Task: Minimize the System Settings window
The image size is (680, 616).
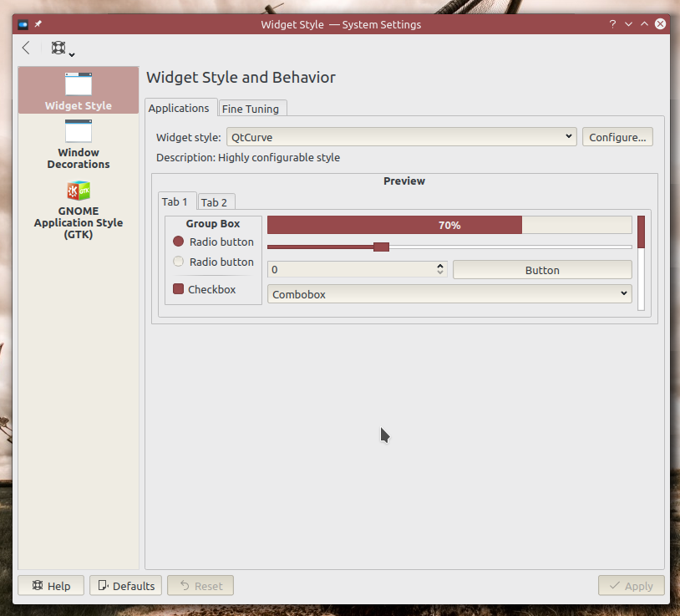Action: click(628, 24)
